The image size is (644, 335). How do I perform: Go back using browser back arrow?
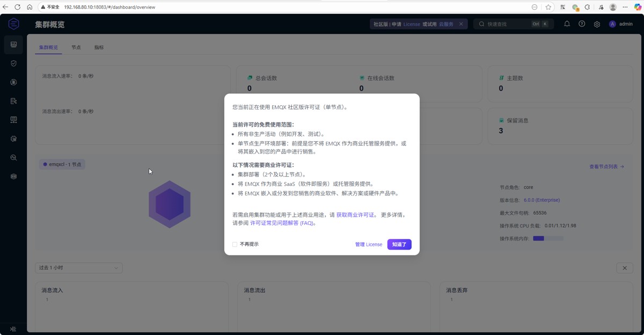pos(5,7)
